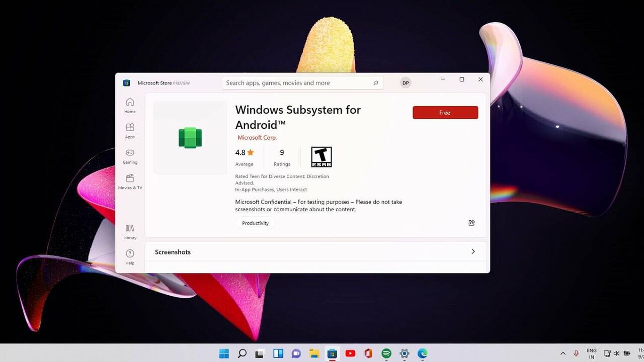
Task: Switch to the Apps section
Action: [x=130, y=130]
